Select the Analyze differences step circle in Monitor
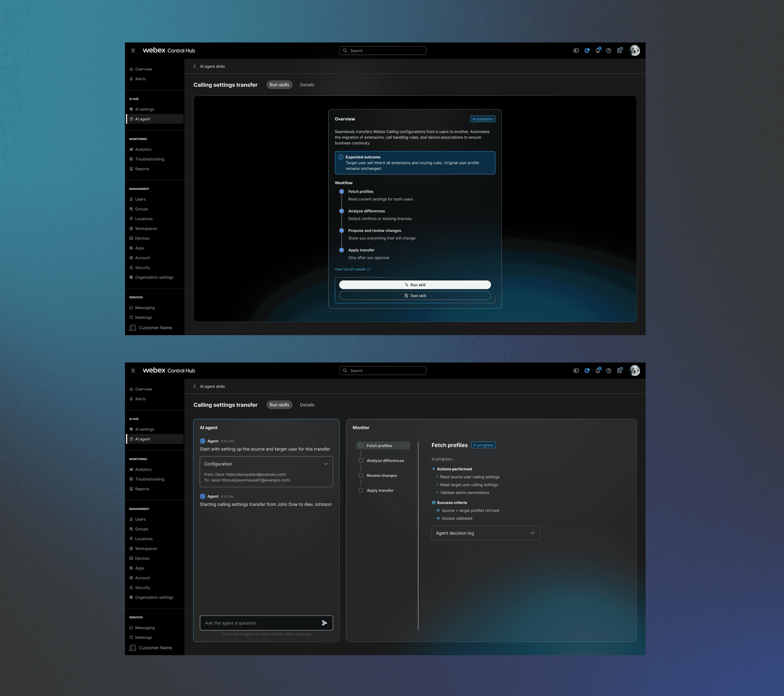Screen dimensions: 784x696 click(361, 460)
